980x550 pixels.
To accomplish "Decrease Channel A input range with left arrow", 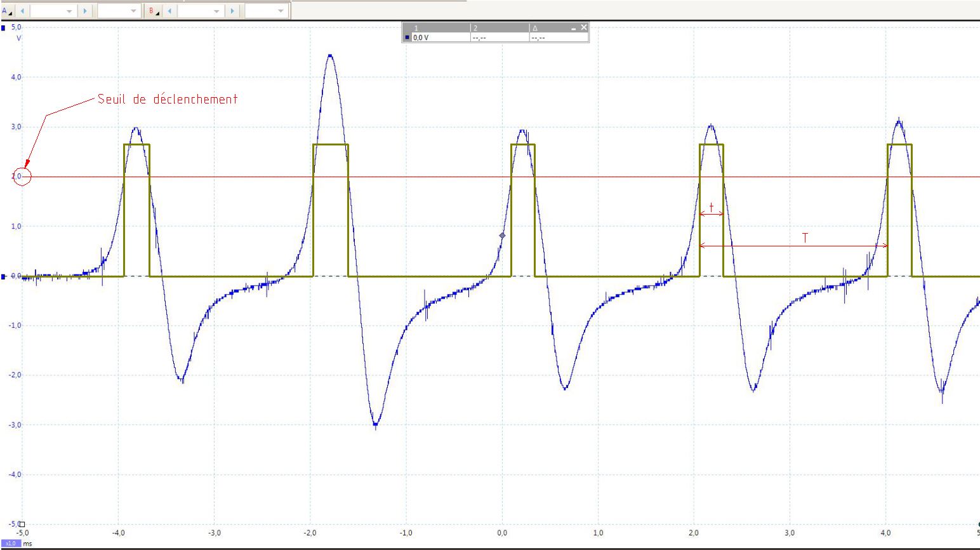I will point(23,11).
